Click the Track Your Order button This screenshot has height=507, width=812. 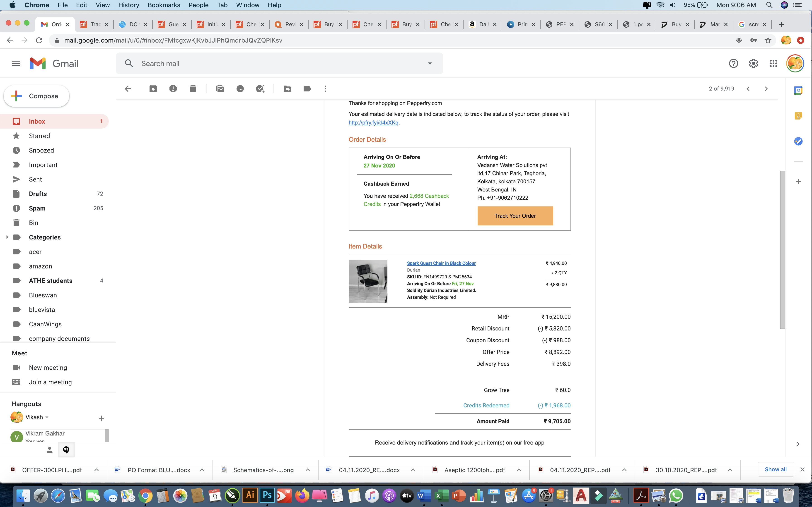[515, 216]
